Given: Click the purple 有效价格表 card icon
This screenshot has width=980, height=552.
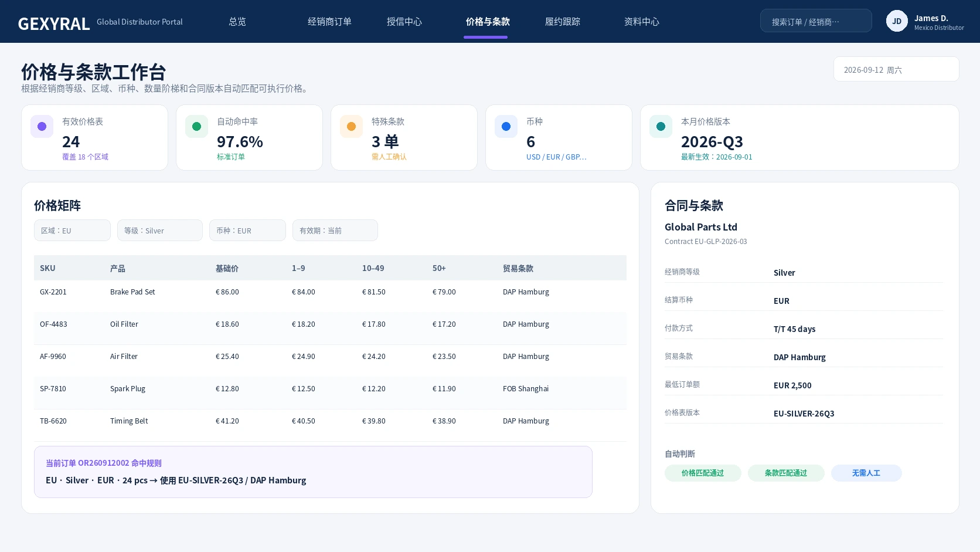Looking at the screenshot, I should coord(42,126).
